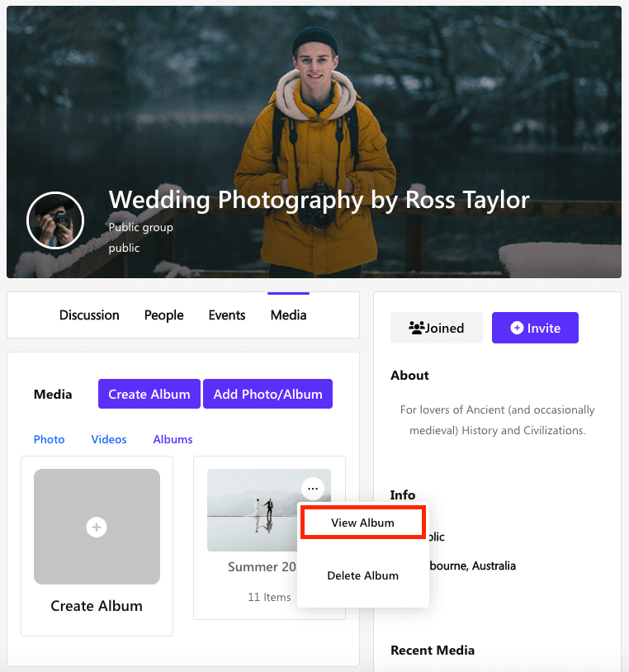
Task: Open the three-dot album options icon
Action: 312,489
